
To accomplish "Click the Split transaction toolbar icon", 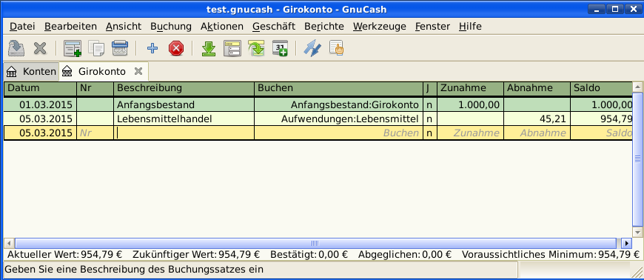I will pos(232,48).
